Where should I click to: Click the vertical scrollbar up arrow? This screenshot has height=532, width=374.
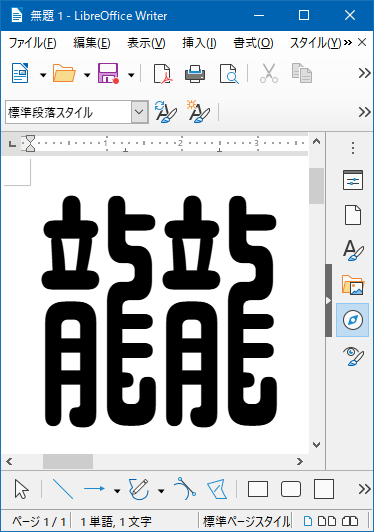pyautogui.click(x=316, y=141)
